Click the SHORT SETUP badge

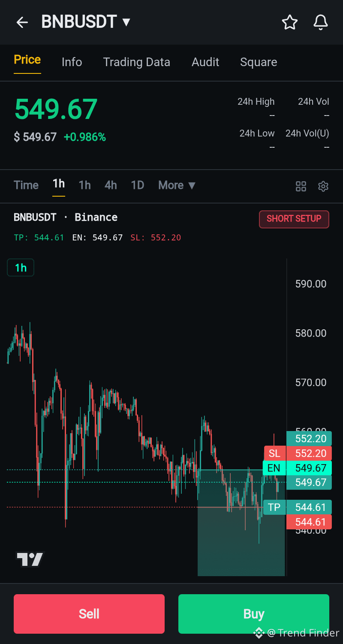point(294,219)
